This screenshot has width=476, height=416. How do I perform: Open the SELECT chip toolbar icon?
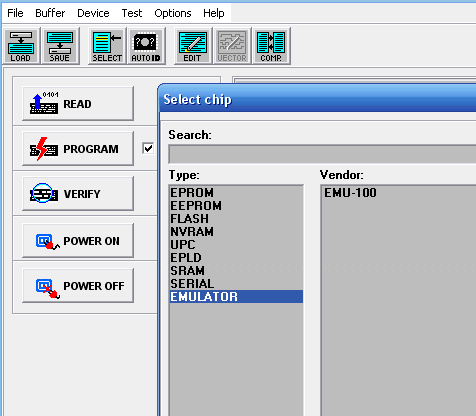pos(107,46)
